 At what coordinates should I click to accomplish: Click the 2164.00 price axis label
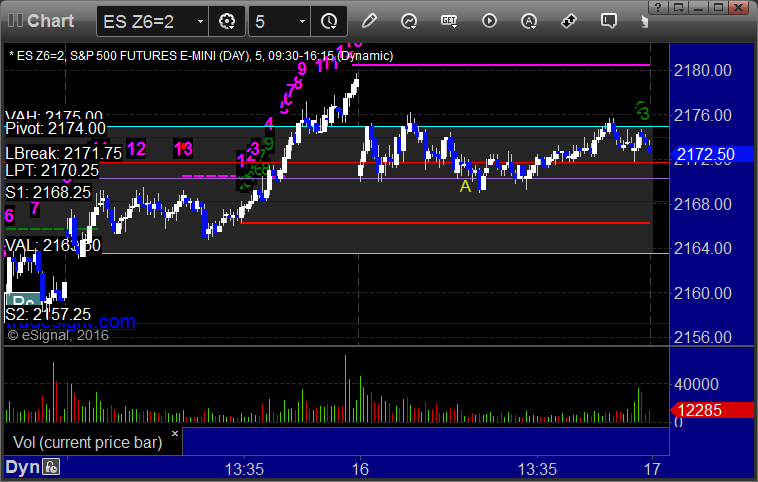(702, 248)
